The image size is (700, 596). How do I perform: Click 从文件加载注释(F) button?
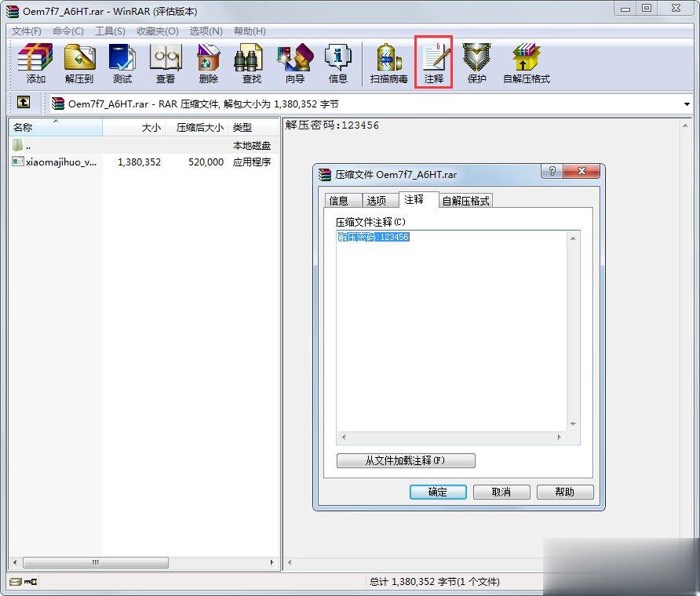tap(406, 460)
